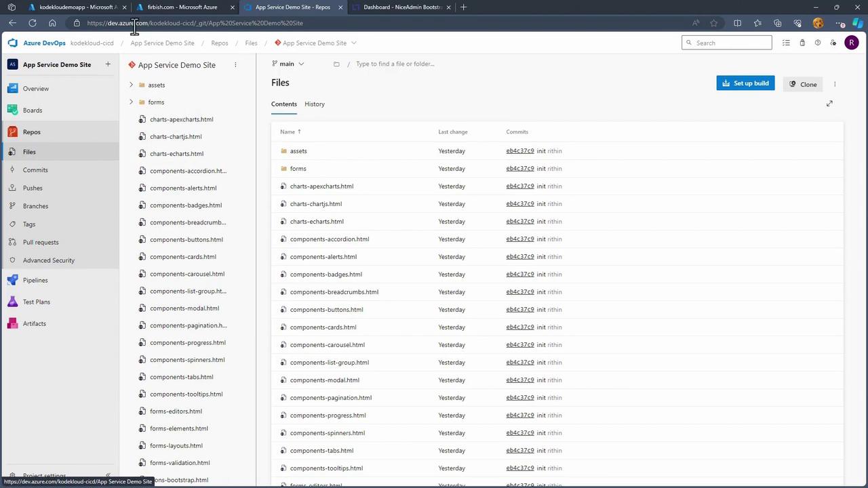Image resolution: width=868 pixels, height=488 pixels.
Task: Sort the file list by Name column
Action: coord(290,131)
